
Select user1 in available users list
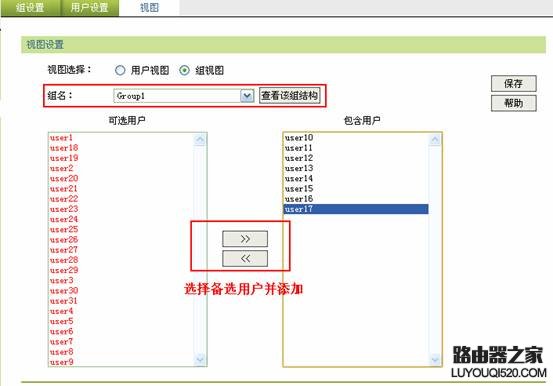point(122,138)
